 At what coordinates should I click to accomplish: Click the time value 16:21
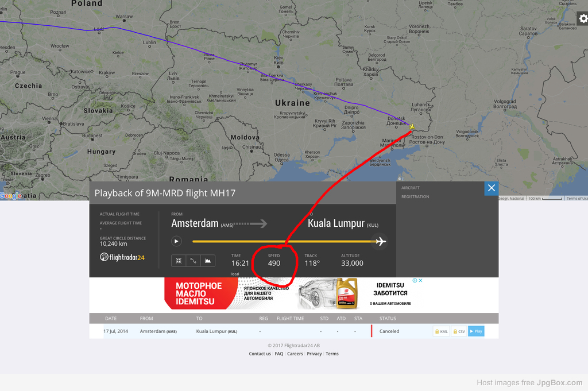pyautogui.click(x=240, y=263)
